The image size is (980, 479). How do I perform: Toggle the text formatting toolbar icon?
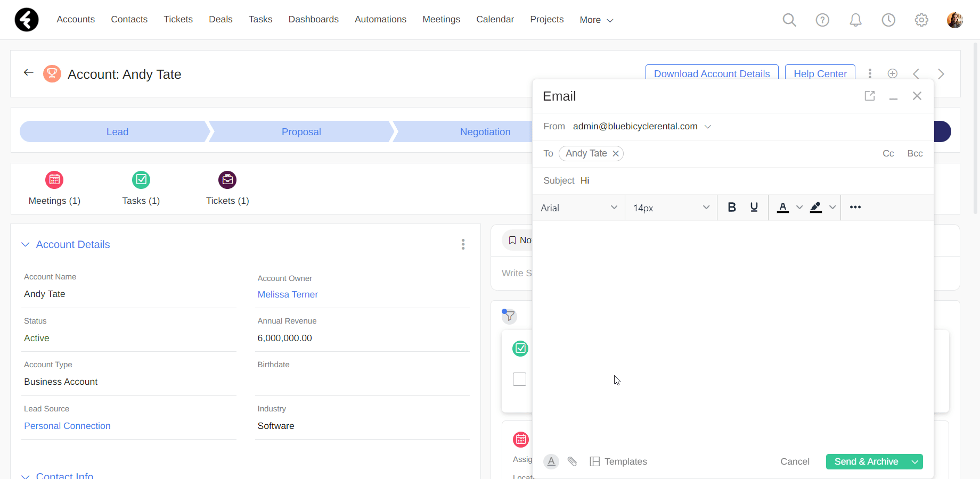551,461
